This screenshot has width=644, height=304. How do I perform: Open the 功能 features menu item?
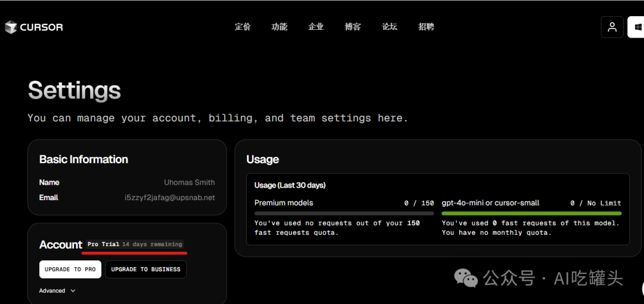click(x=279, y=27)
